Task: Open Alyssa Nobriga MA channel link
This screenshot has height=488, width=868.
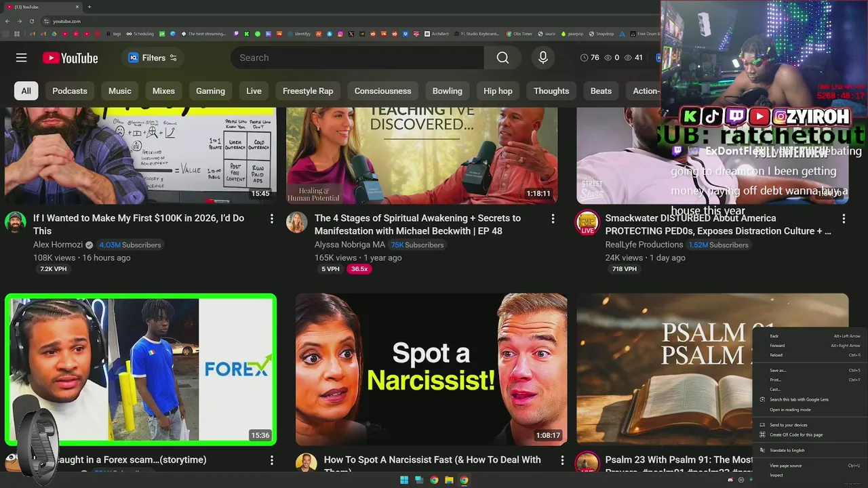Action: point(349,245)
